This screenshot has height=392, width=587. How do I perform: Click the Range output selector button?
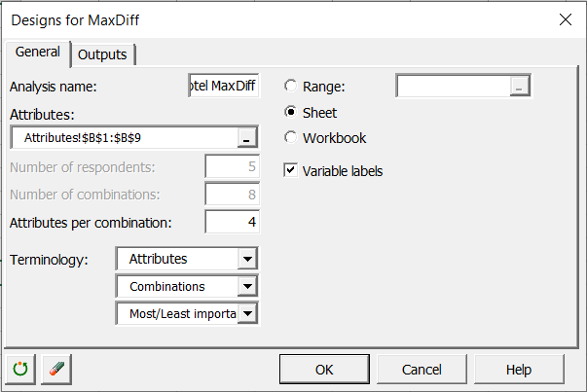[x=520, y=88]
